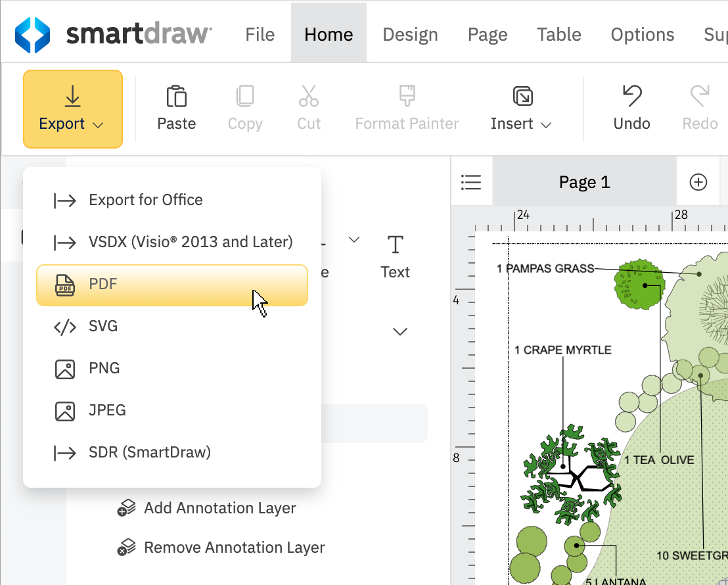Viewport: 728px width, 585px height.
Task: Click Add Annotation Layer
Action: click(x=220, y=507)
